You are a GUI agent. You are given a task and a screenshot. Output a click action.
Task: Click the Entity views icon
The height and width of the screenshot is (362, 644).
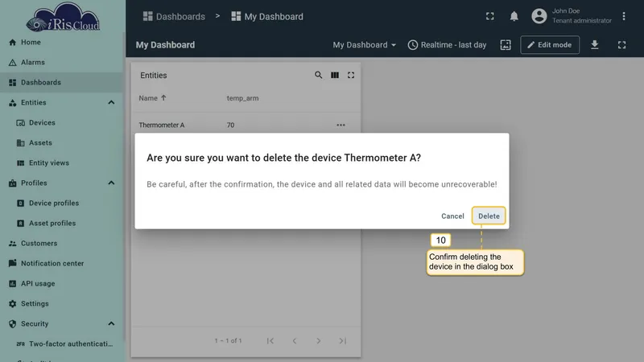[21, 163]
